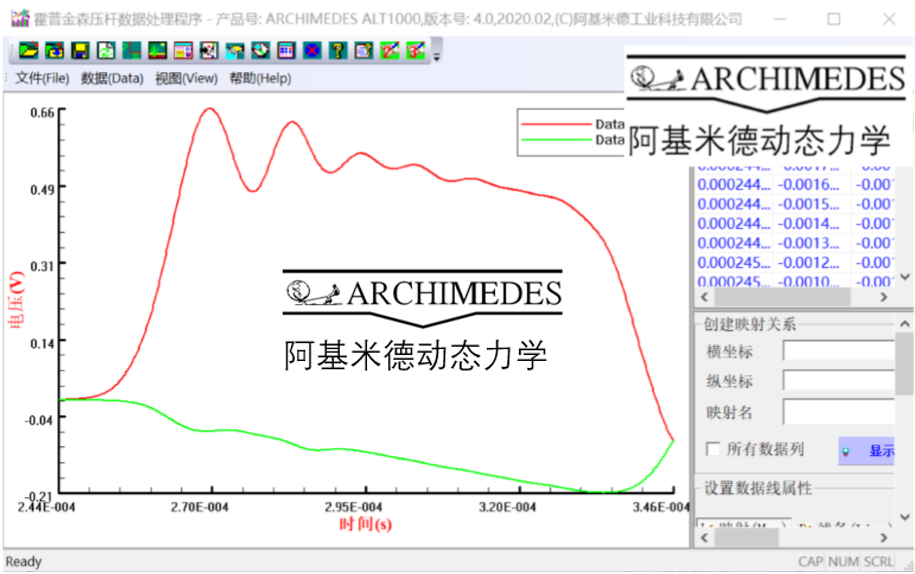Click the open folder toolbar icon
This screenshot has height=574, width=915.
tap(28, 51)
